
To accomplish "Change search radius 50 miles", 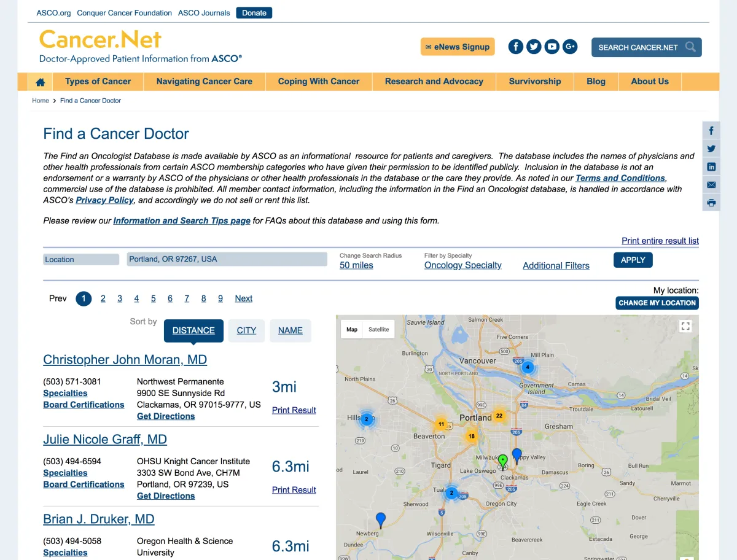I will click(x=356, y=265).
